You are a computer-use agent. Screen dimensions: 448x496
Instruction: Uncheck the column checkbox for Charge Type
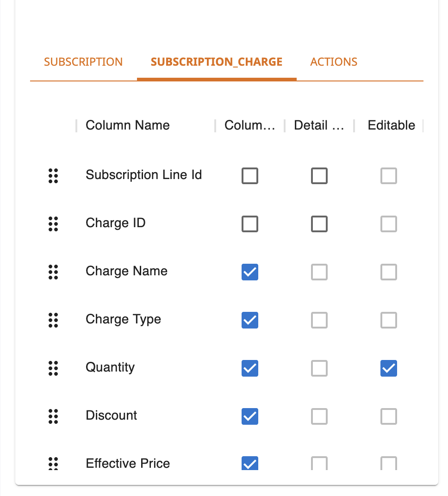[250, 320]
